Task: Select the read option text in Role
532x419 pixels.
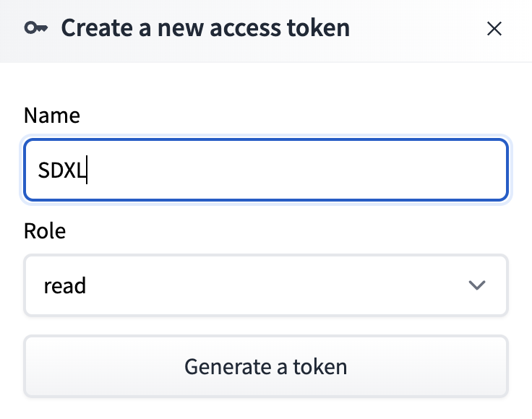Action: pyautogui.click(x=65, y=286)
